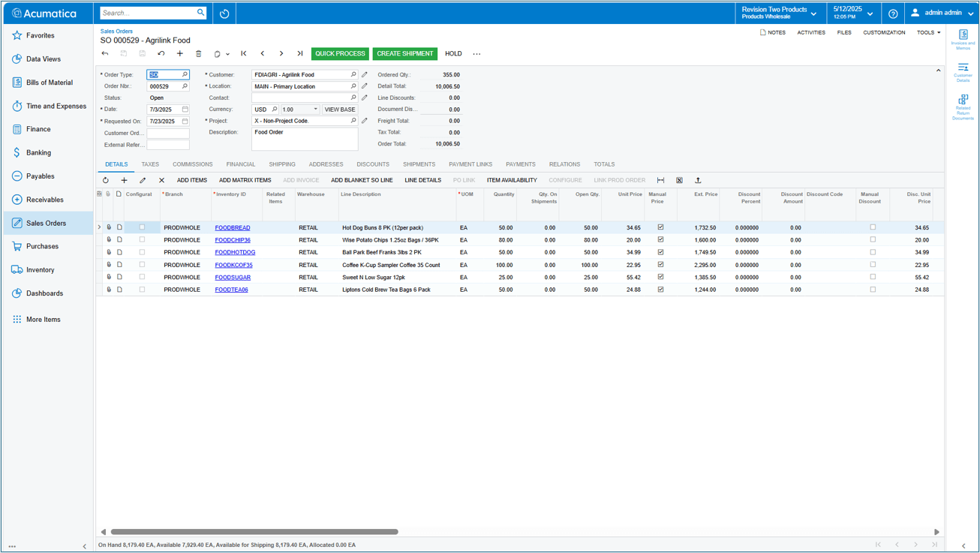Open the Totals tab

(604, 164)
